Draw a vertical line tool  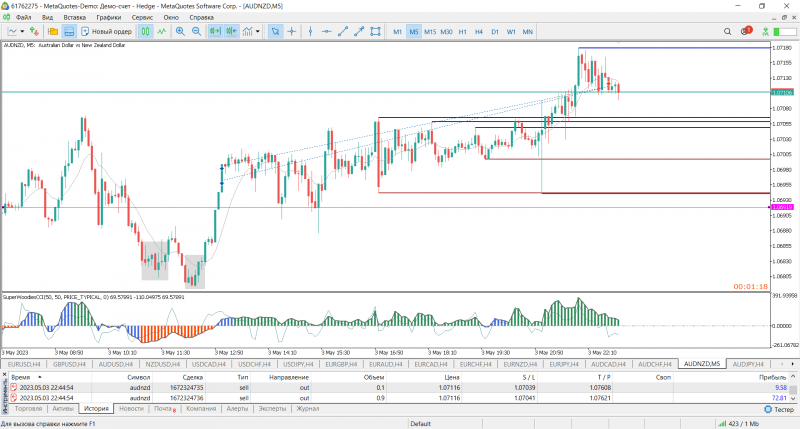point(310,32)
